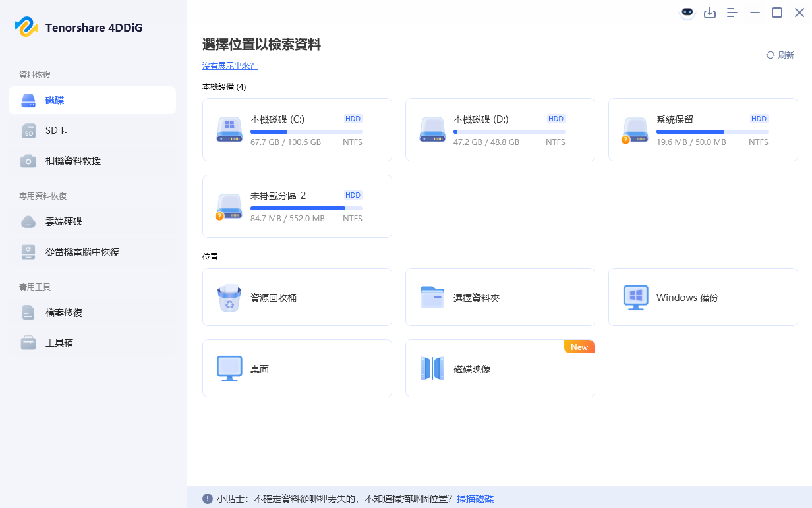Click the NTFS label on C: drive
The image size is (812, 508).
[353, 142]
